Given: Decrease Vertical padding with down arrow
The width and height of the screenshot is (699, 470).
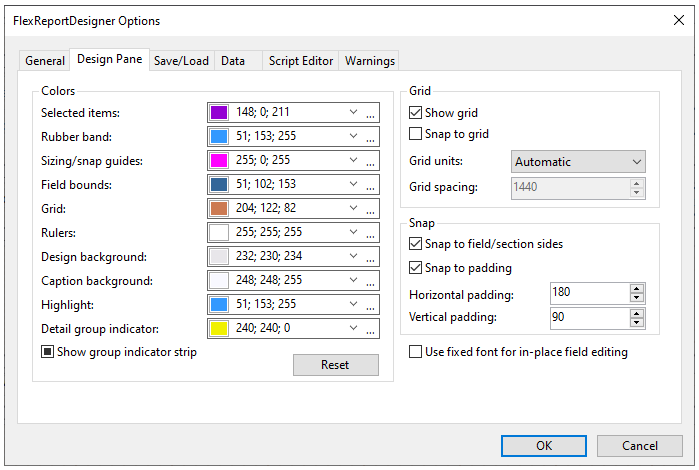Looking at the screenshot, I should 636,322.
